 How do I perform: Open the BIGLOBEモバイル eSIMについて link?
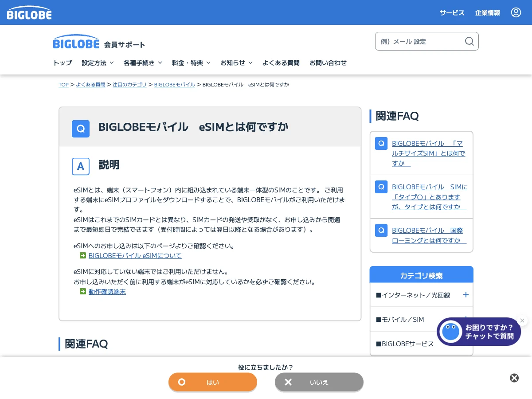point(135,255)
